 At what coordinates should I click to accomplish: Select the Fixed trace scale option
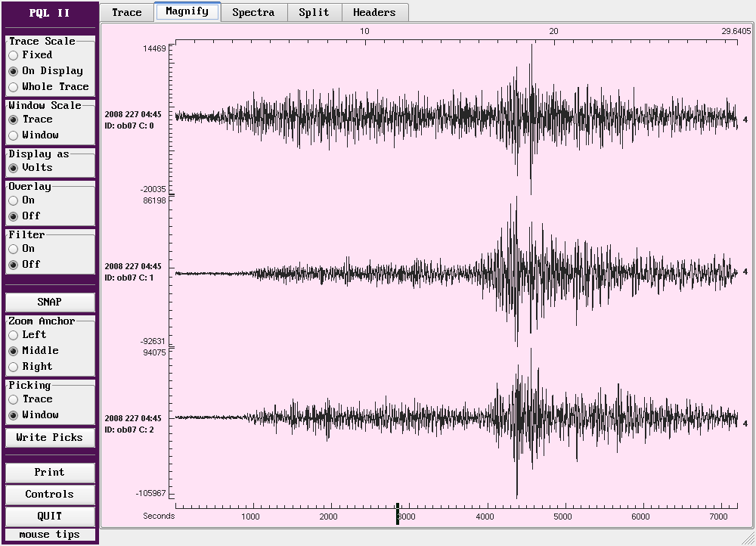coord(14,55)
